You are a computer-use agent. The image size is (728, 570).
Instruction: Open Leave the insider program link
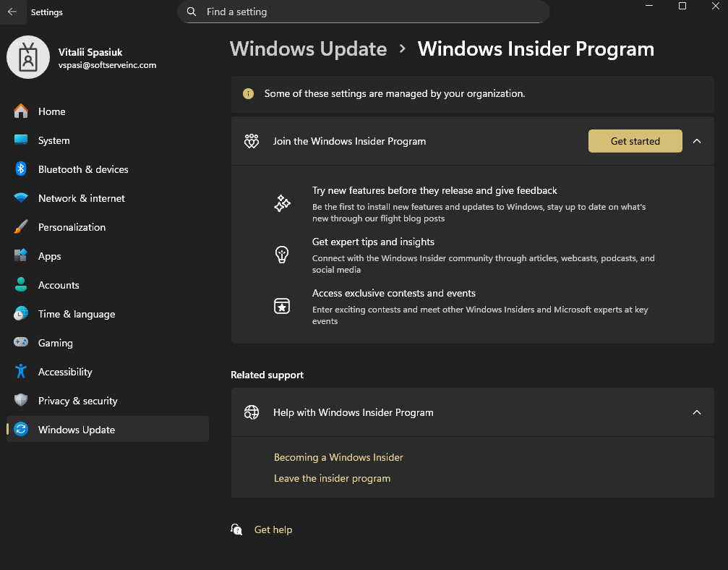pyautogui.click(x=332, y=478)
